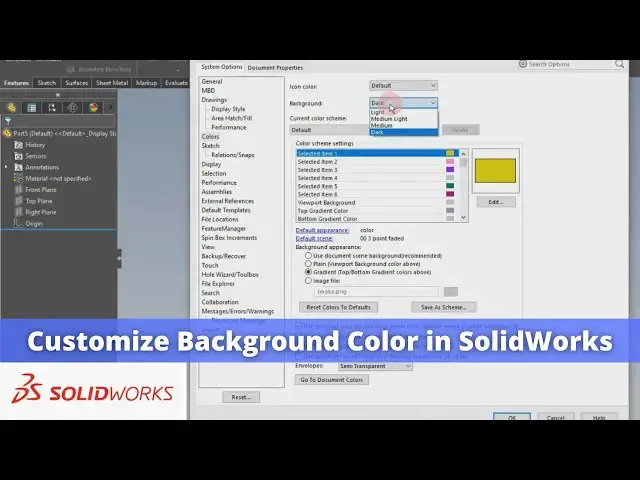
Task: Select Colors in options list
Action: (x=210, y=137)
